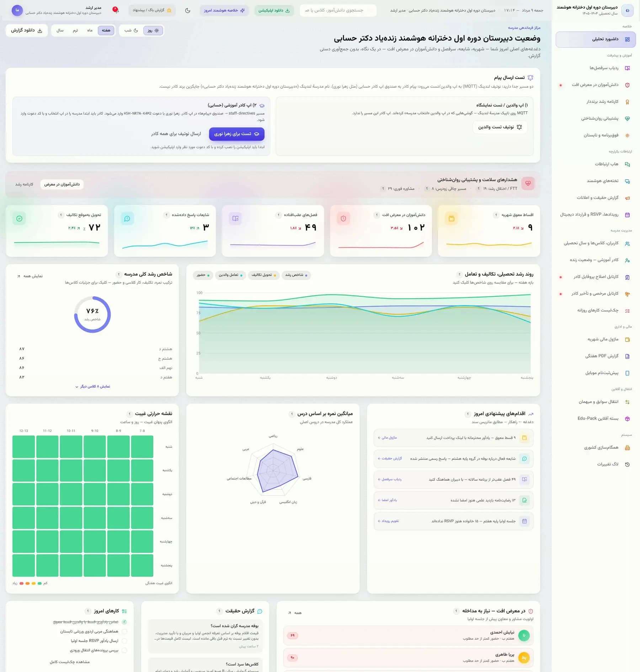Expand "نمایش ۸ کلاس دیگر" class list
This screenshot has width=640, height=672.
coord(92,386)
